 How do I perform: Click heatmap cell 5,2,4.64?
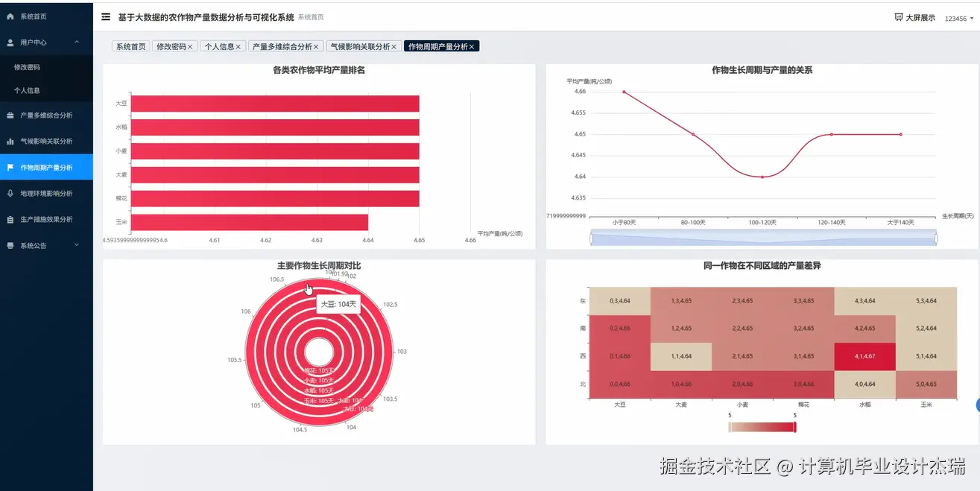click(x=927, y=328)
